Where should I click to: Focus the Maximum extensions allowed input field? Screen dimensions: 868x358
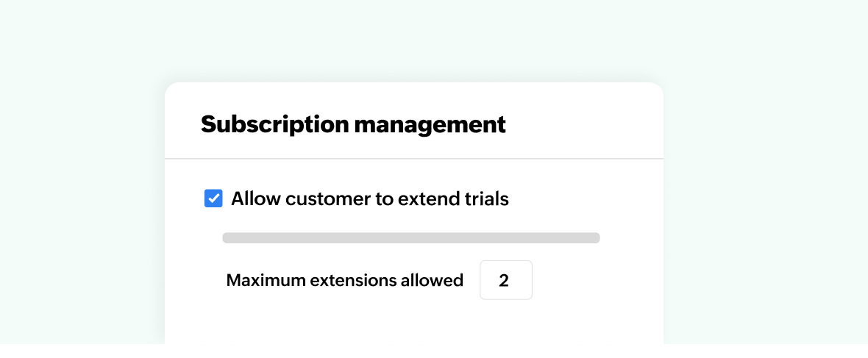(506, 280)
